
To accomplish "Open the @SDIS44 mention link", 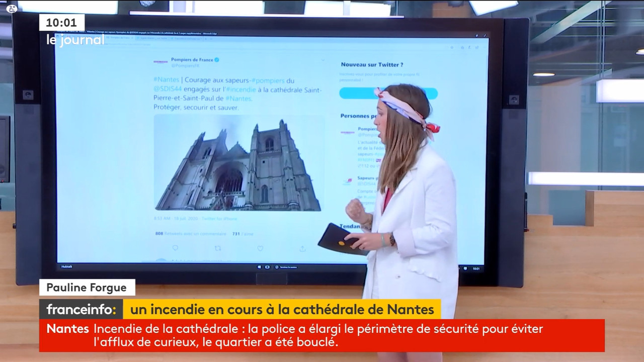I will 168,89.
